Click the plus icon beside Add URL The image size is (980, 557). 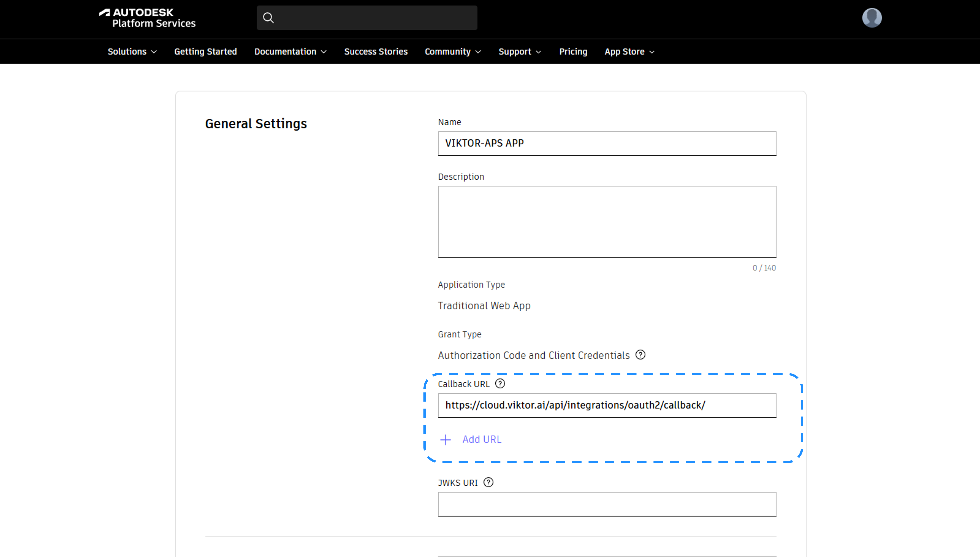(445, 440)
